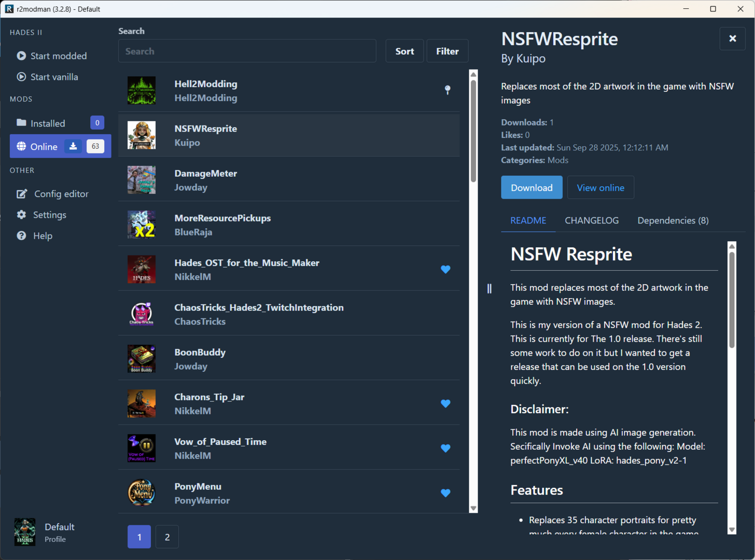The image size is (755, 560).
Task: Click the Start vanilla play icon
Action: click(x=21, y=77)
